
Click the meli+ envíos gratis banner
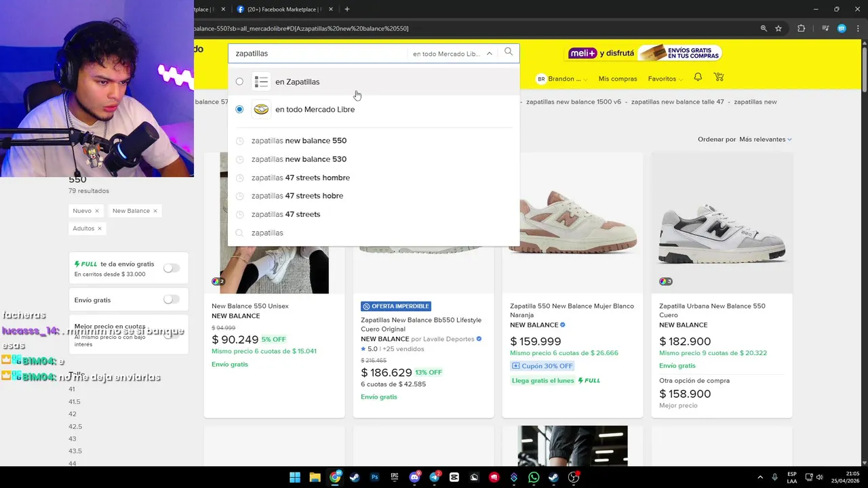(645, 53)
